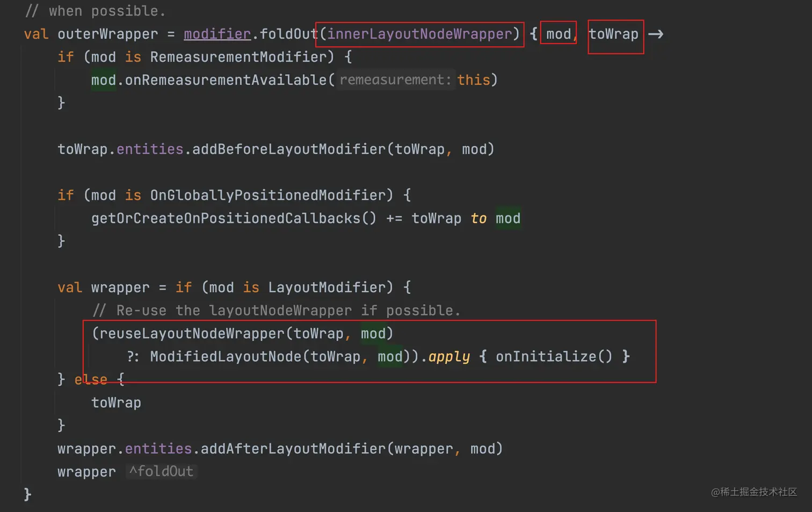The image size is (812, 512).
Task: Click the 'Re-use the layoutNodeWrapper' comment
Action: pyautogui.click(x=277, y=311)
